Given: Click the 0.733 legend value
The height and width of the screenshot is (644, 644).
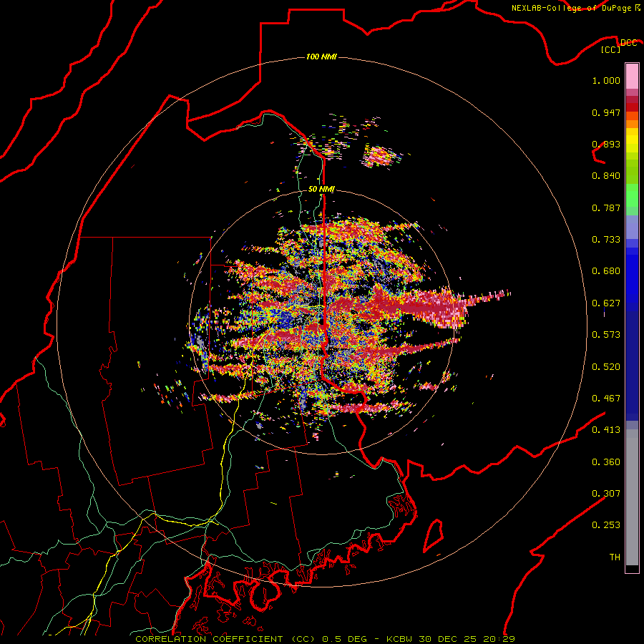Looking at the screenshot, I should 606,240.
